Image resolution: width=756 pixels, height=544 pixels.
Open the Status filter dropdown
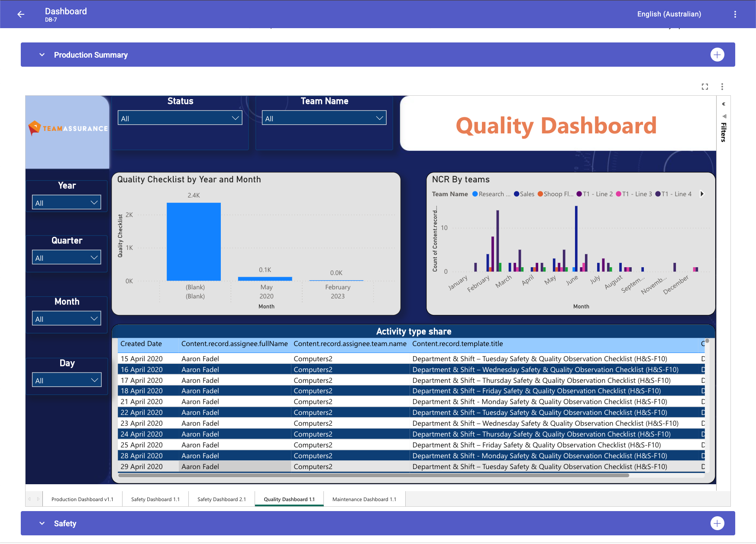180,118
